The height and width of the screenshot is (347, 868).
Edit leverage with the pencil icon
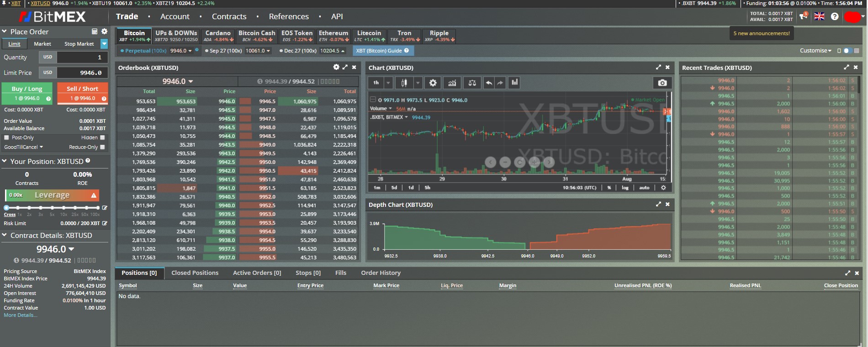tap(105, 208)
